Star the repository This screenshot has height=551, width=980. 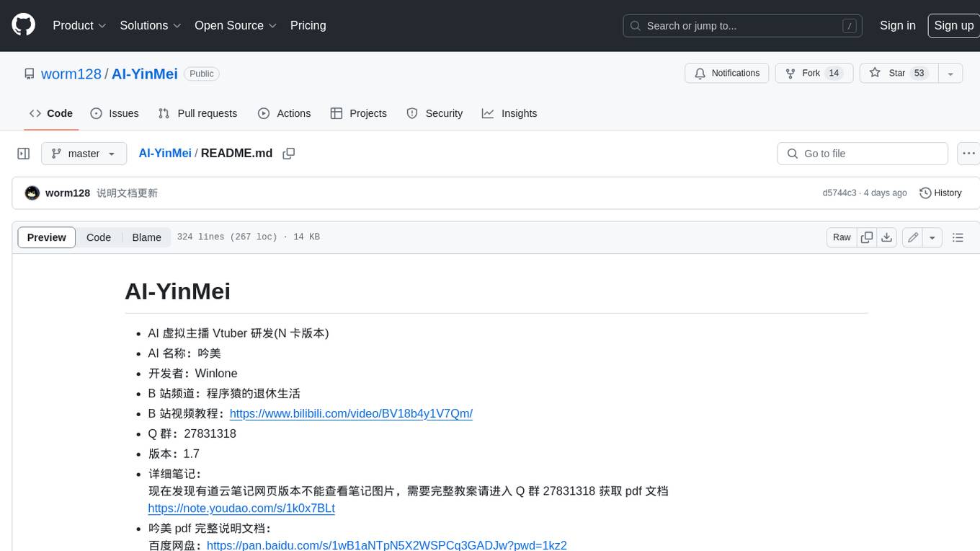pyautogui.click(x=898, y=74)
